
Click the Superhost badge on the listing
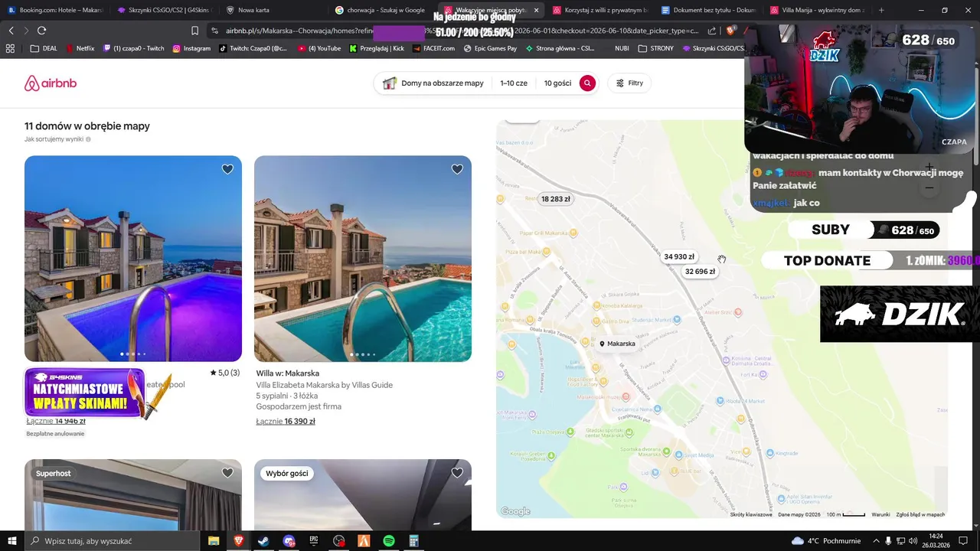coord(54,474)
